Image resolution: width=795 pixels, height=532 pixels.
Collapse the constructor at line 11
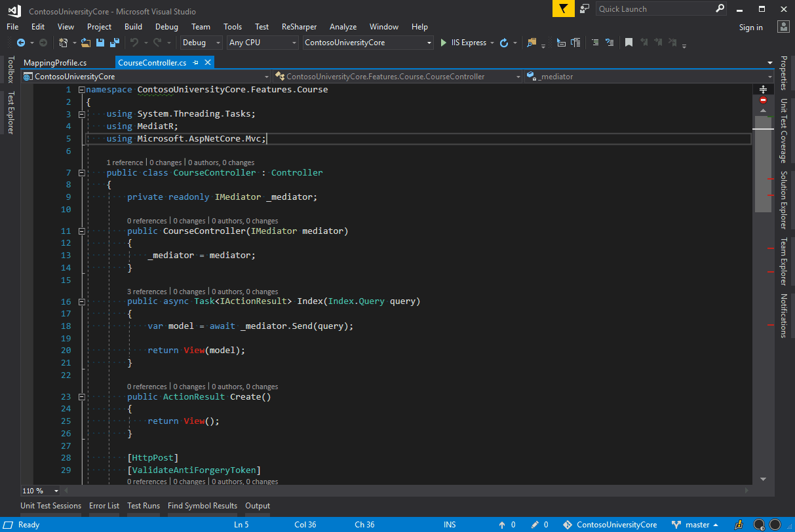pos(81,231)
